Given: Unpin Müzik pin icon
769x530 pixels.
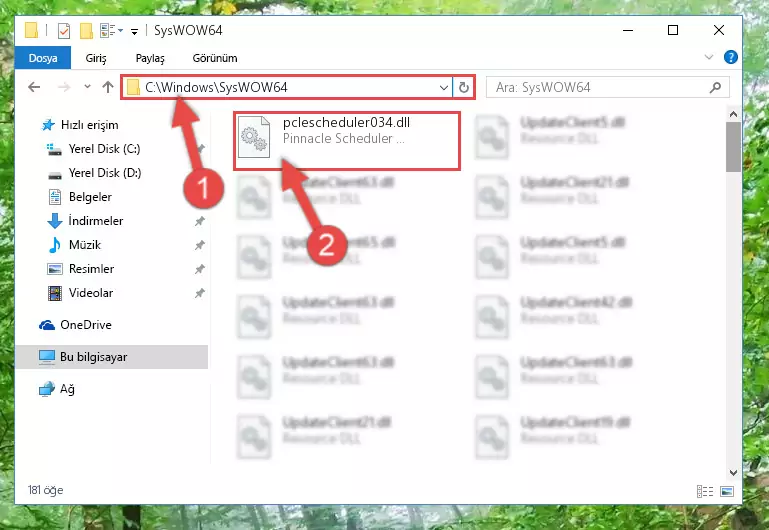Looking at the screenshot, I should (200, 245).
